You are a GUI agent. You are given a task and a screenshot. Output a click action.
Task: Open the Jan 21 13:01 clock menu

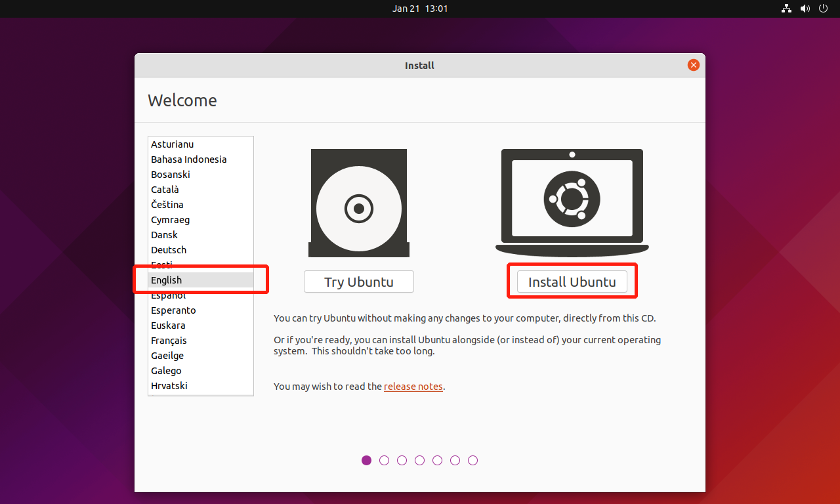[x=420, y=9]
